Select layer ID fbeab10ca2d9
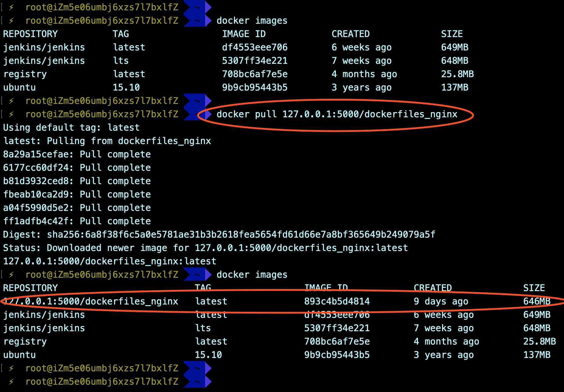The width and height of the screenshot is (564, 392). tap(36, 194)
